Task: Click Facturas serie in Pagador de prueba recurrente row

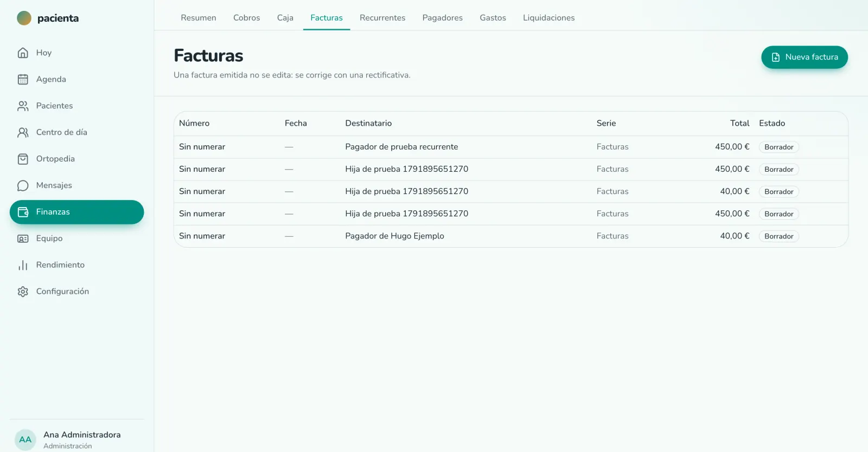Action: [x=612, y=147]
